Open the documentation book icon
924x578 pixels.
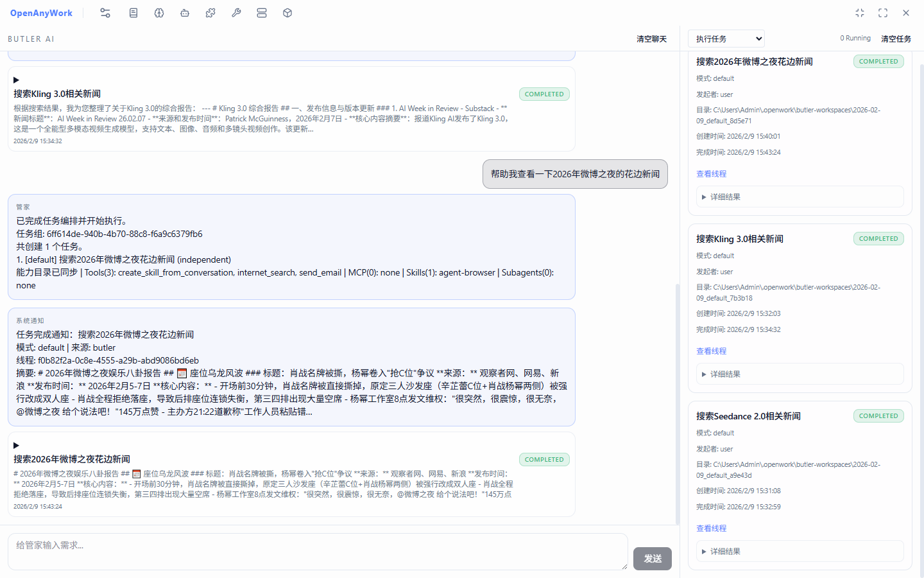[133, 12]
